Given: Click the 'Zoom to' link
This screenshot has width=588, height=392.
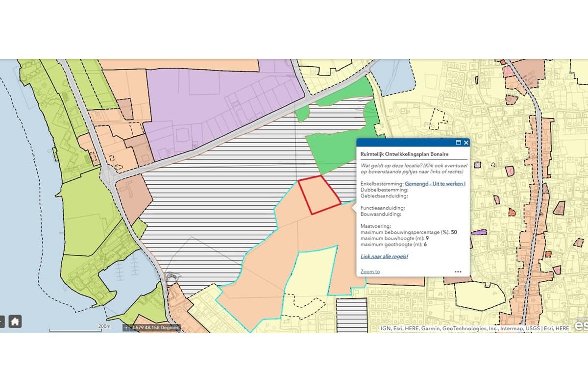Looking at the screenshot, I should pyautogui.click(x=370, y=271).
